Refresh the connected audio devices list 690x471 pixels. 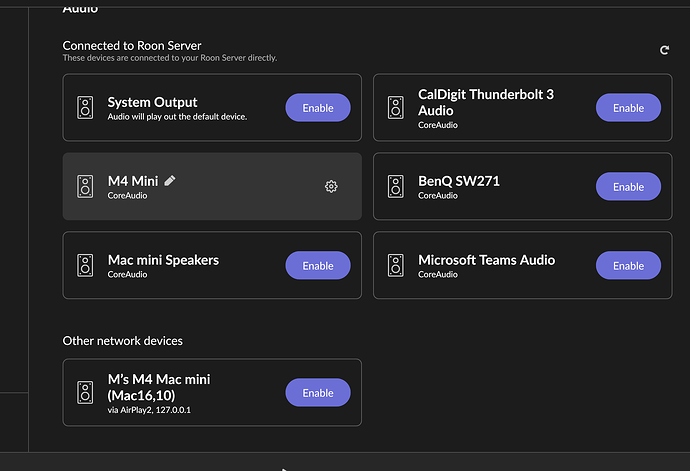click(664, 50)
